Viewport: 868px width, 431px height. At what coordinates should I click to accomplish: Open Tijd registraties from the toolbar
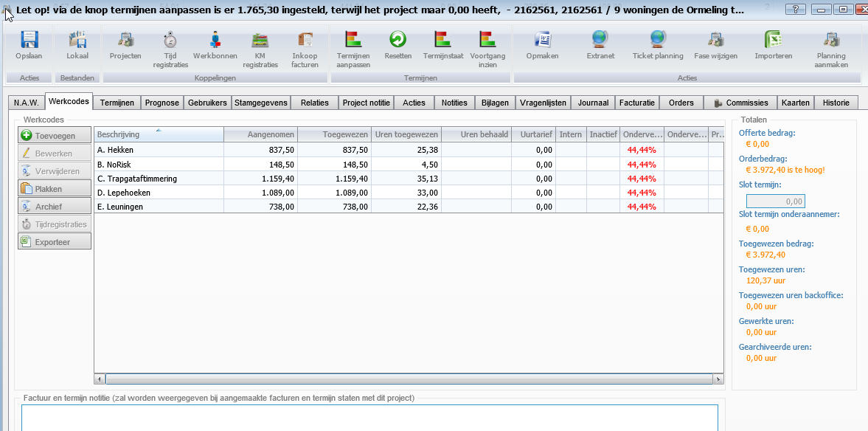(x=170, y=41)
